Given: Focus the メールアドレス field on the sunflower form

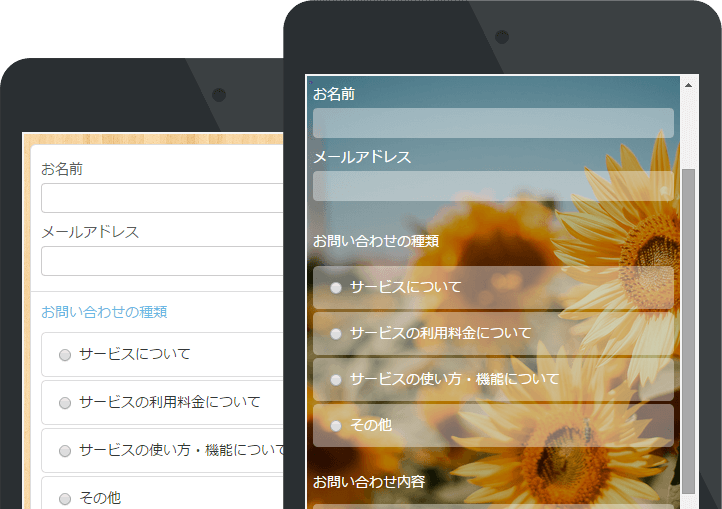Looking at the screenshot, I should pyautogui.click(x=493, y=186).
